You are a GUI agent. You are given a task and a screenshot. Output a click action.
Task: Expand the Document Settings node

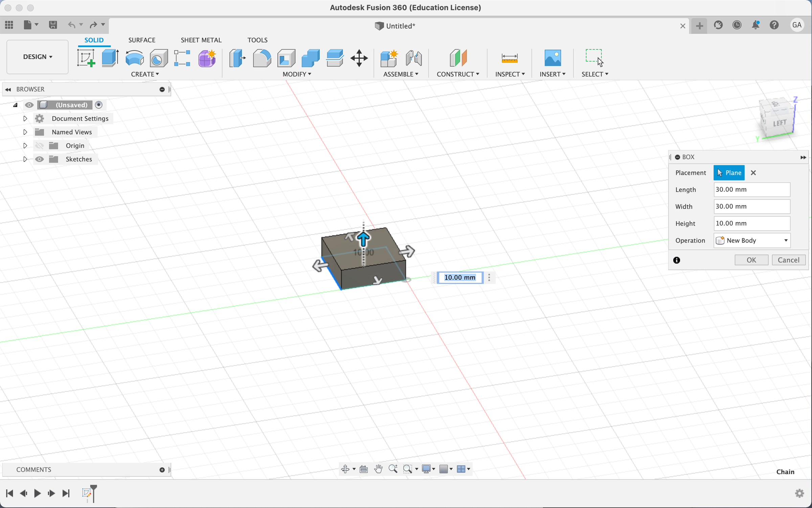pyautogui.click(x=25, y=119)
